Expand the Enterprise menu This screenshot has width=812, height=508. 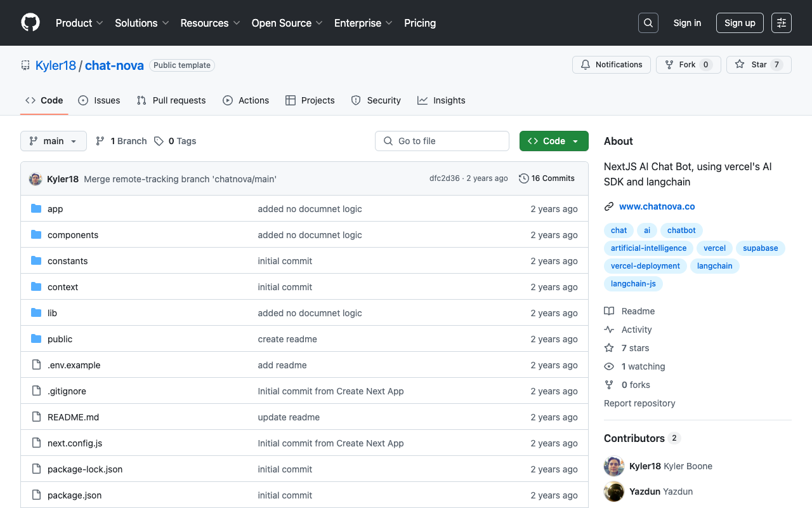363,23
